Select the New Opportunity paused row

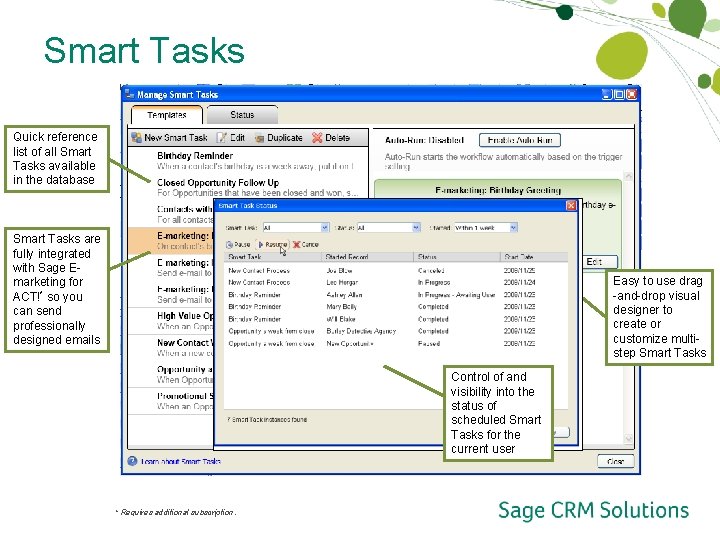coord(396,343)
